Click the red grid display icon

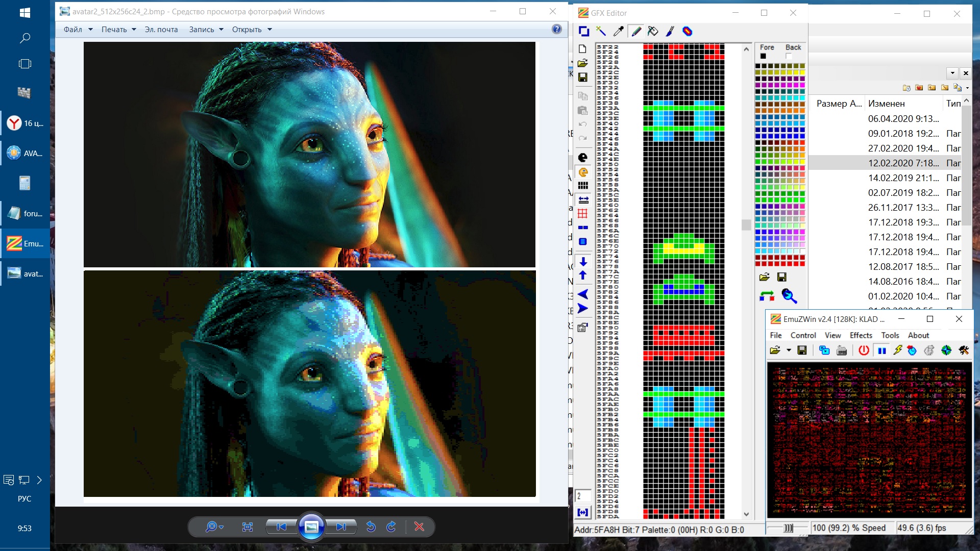point(583,214)
